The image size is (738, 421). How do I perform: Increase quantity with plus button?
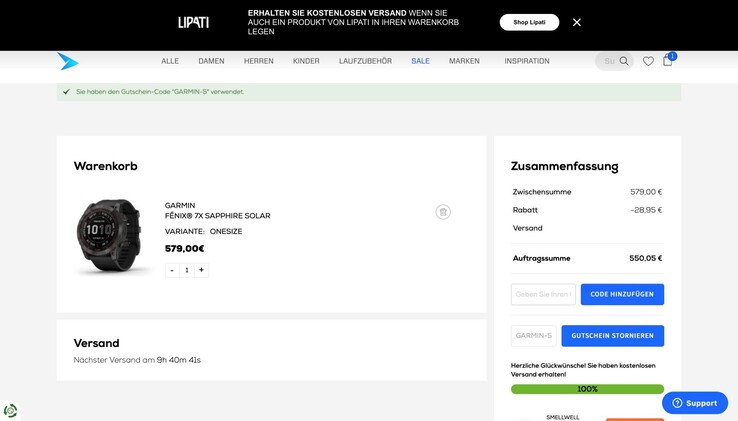201,270
